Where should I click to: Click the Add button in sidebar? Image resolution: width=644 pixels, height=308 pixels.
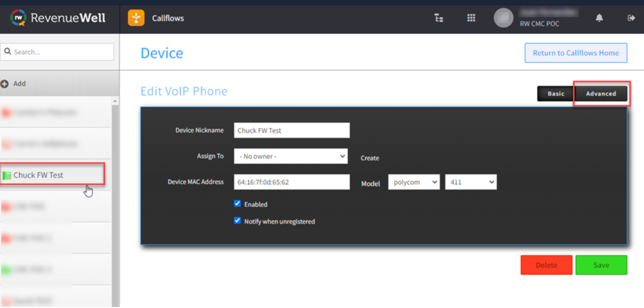click(x=59, y=84)
